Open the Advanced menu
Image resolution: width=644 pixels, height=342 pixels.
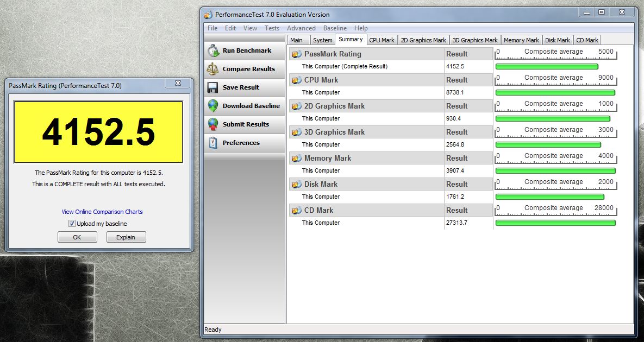click(x=301, y=28)
